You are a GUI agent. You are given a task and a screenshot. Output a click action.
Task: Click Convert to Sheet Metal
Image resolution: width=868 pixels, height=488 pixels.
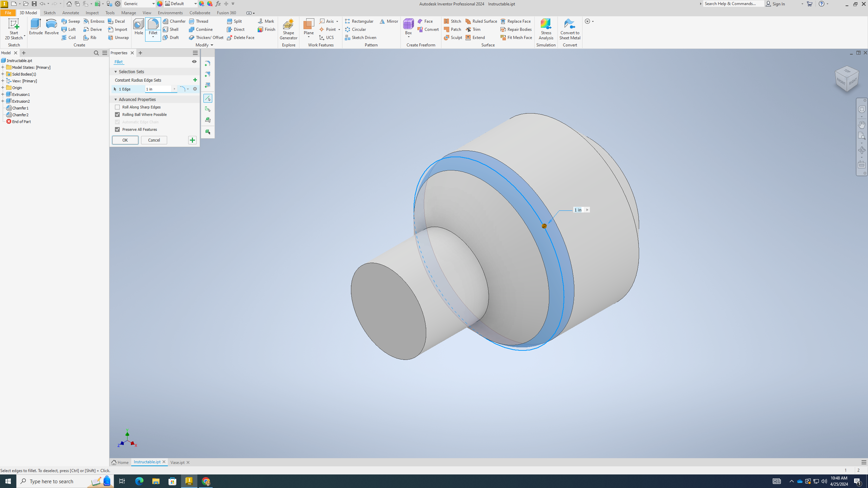(570, 29)
